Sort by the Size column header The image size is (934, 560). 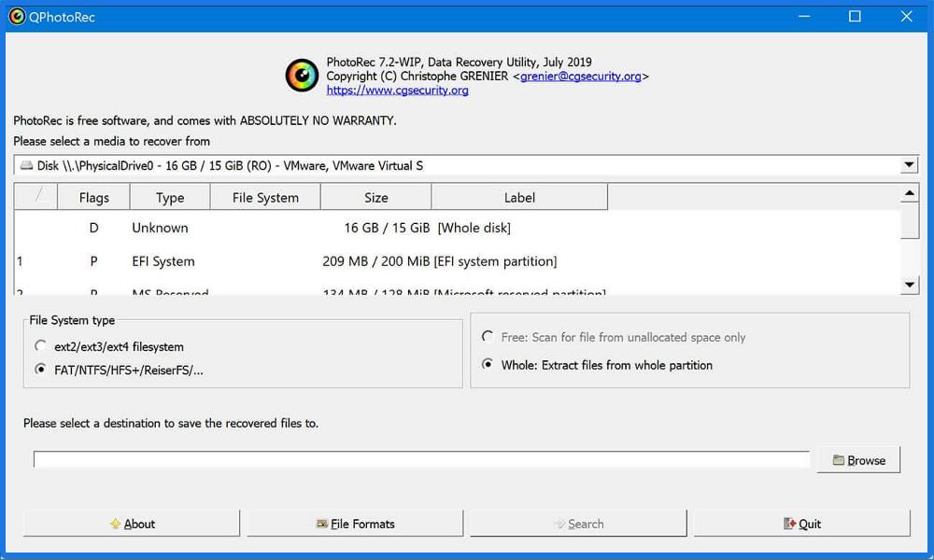[375, 198]
